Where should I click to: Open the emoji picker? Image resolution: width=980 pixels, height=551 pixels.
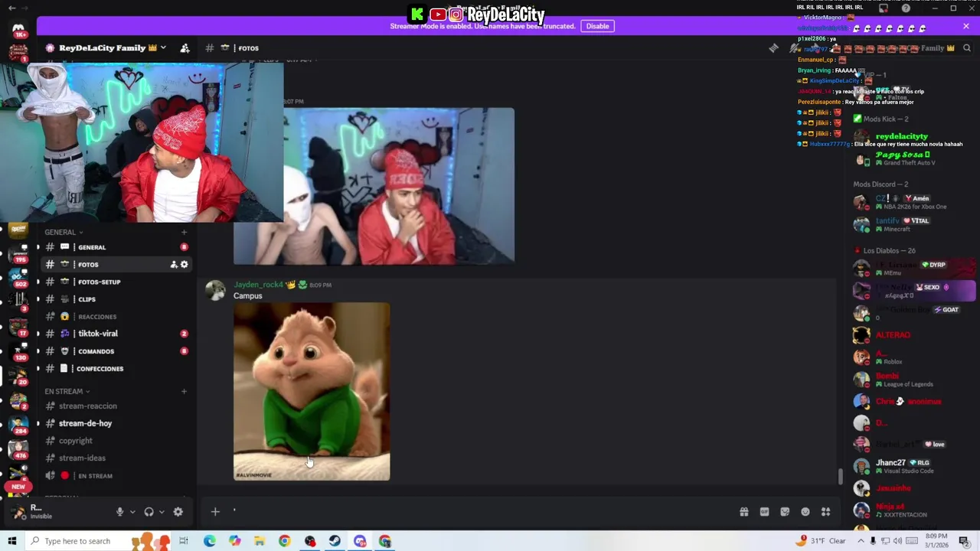tap(805, 512)
